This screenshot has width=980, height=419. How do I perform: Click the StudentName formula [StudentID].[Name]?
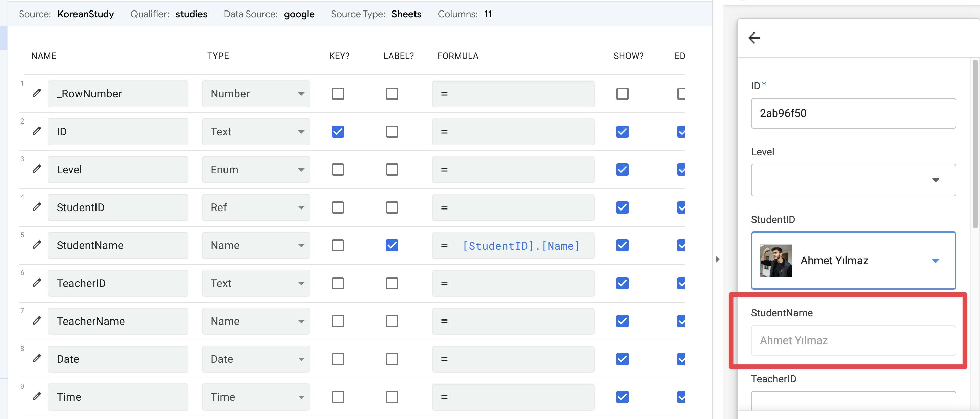point(520,246)
